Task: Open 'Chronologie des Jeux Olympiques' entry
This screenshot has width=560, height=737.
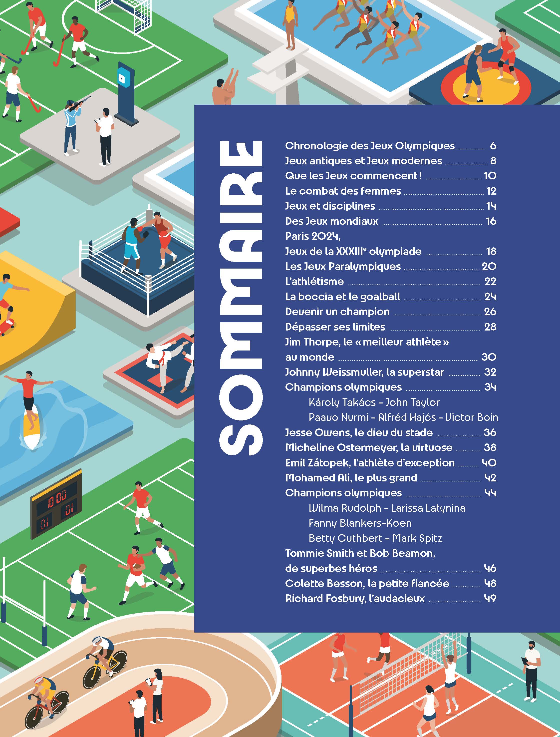Action: pyautogui.click(x=370, y=146)
